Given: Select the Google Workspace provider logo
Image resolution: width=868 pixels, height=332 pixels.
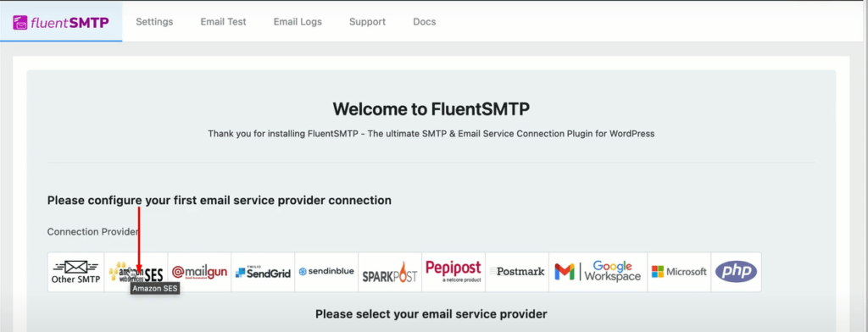Looking at the screenshot, I should pos(598,272).
